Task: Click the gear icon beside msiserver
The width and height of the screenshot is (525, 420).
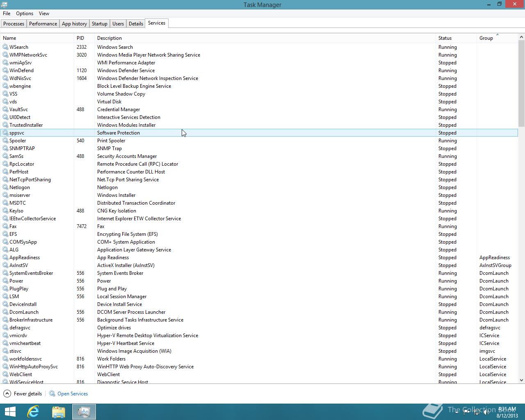Action: [5, 195]
